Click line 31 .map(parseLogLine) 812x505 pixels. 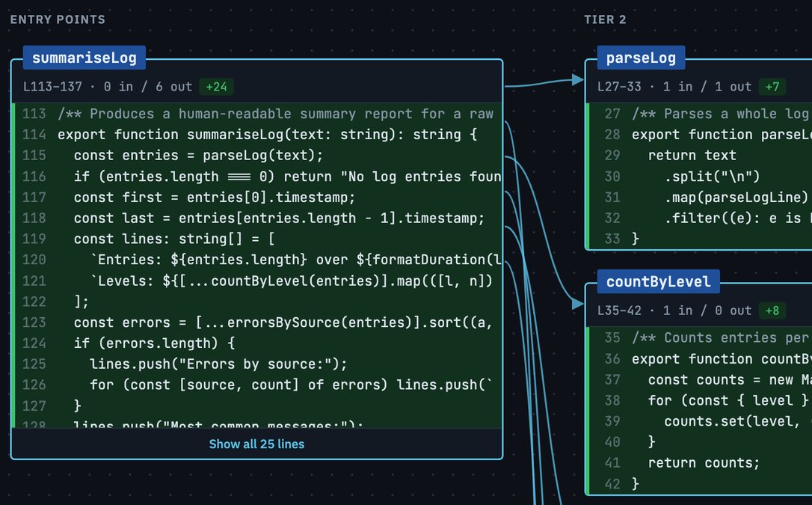[x=701, y=198]
